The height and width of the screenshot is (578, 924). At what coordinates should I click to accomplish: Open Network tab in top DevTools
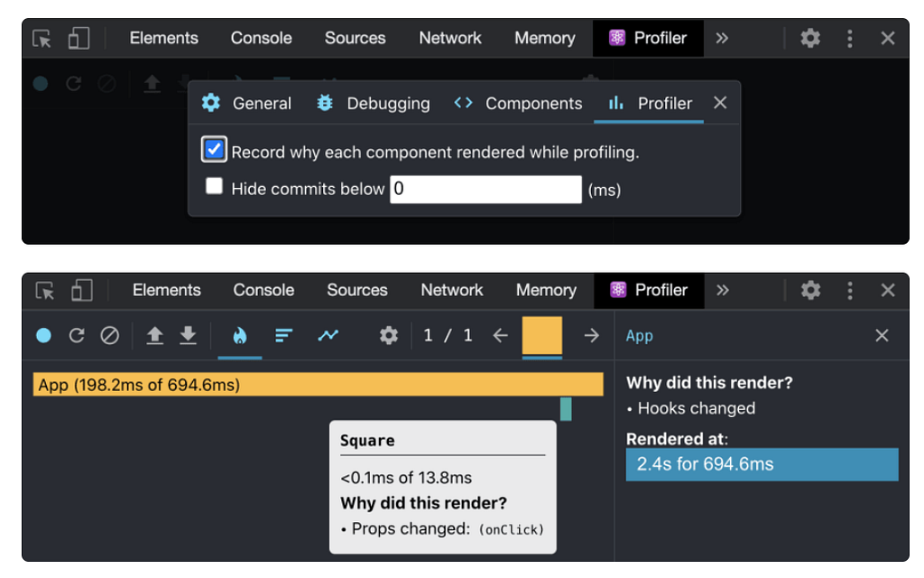coord(450,38)
